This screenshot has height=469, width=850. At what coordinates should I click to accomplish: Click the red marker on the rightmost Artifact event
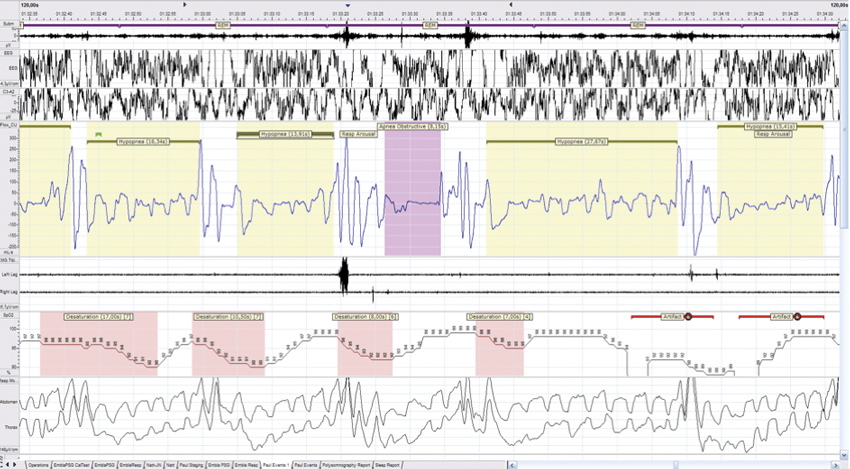click(x=797, y=316)
